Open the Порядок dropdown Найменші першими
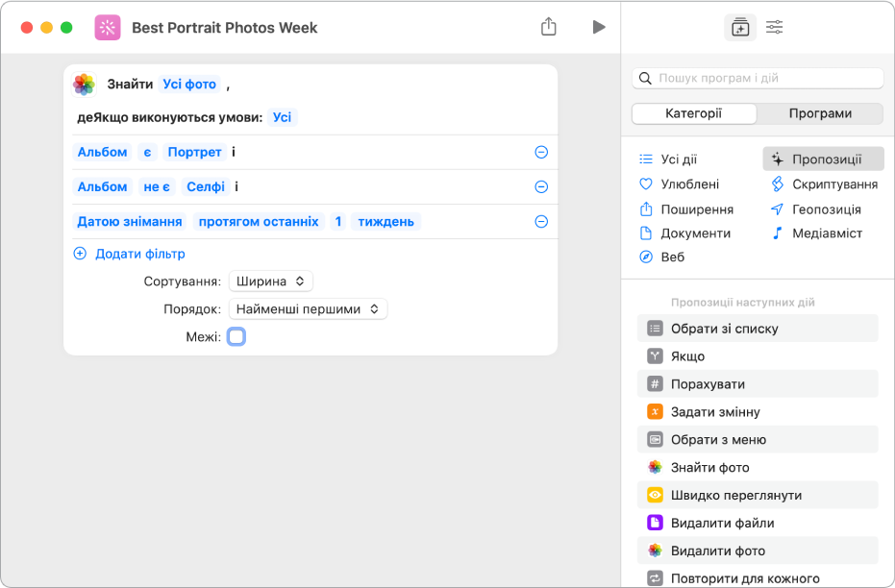895x588 pixels. [x=308, y=309]
